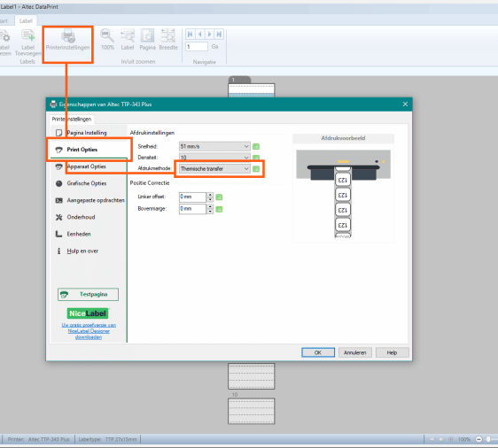Click the Label Toevoegen ribbon icon

point(28,42)
